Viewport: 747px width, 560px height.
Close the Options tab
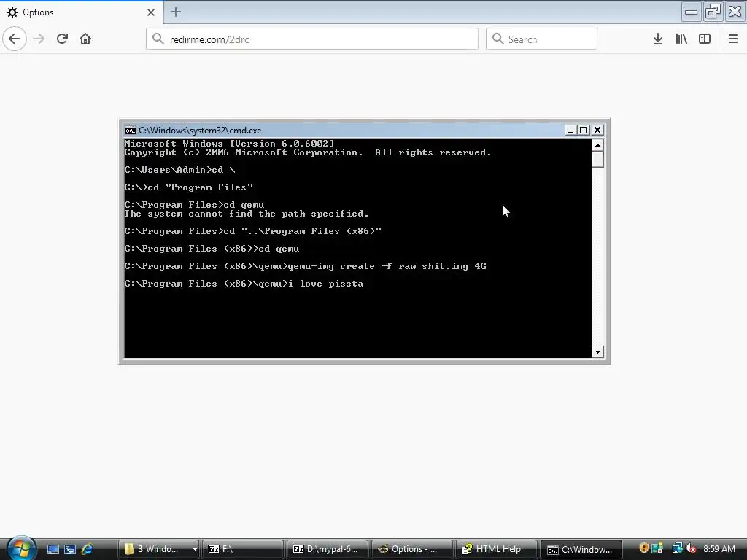pyautogui.click(x=151, y=12)
